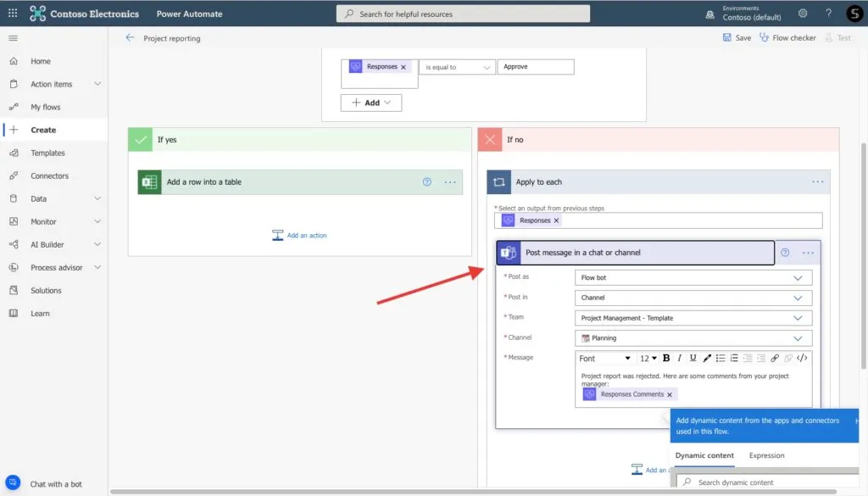Click the Add condition button
The image size is (868, 496).
click(371, 103)
